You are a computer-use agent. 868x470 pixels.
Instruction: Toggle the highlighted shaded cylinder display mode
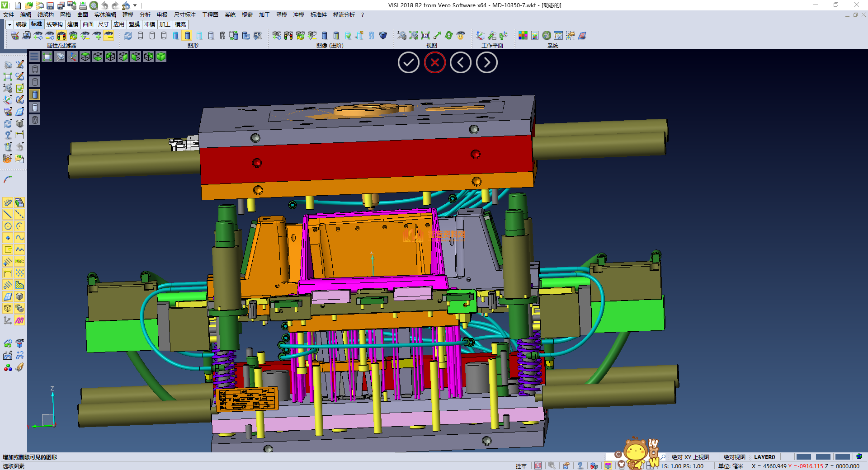tap(187, 36)
